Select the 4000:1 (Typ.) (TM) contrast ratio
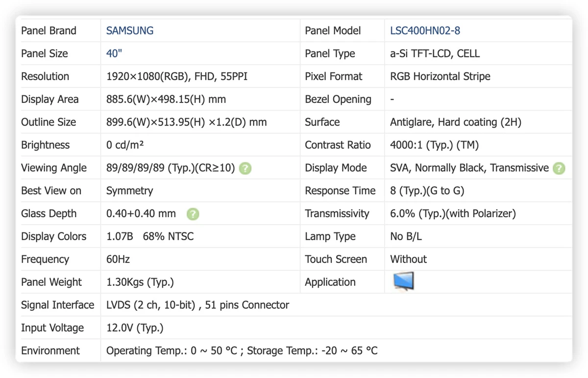 tap(434, 145)
